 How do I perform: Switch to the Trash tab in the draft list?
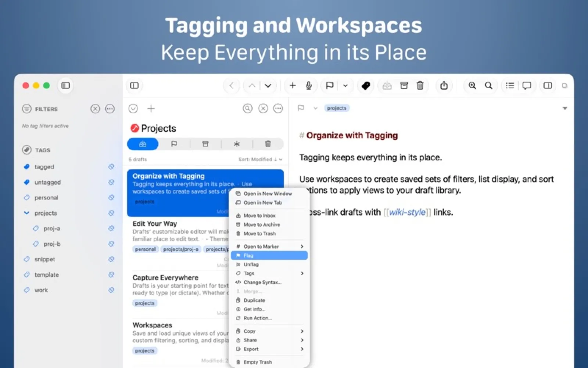coord(268,144)
